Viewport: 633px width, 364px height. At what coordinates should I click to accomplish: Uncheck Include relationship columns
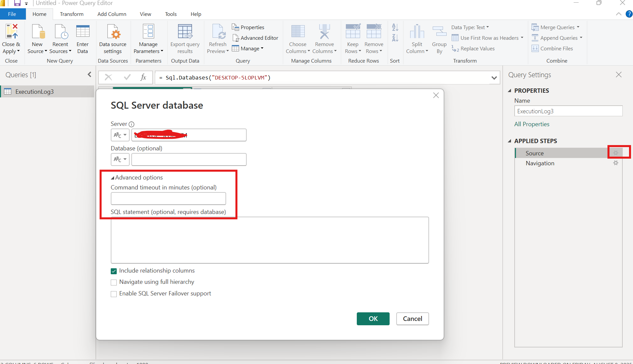pyautogui.click(x=114, y=271)
